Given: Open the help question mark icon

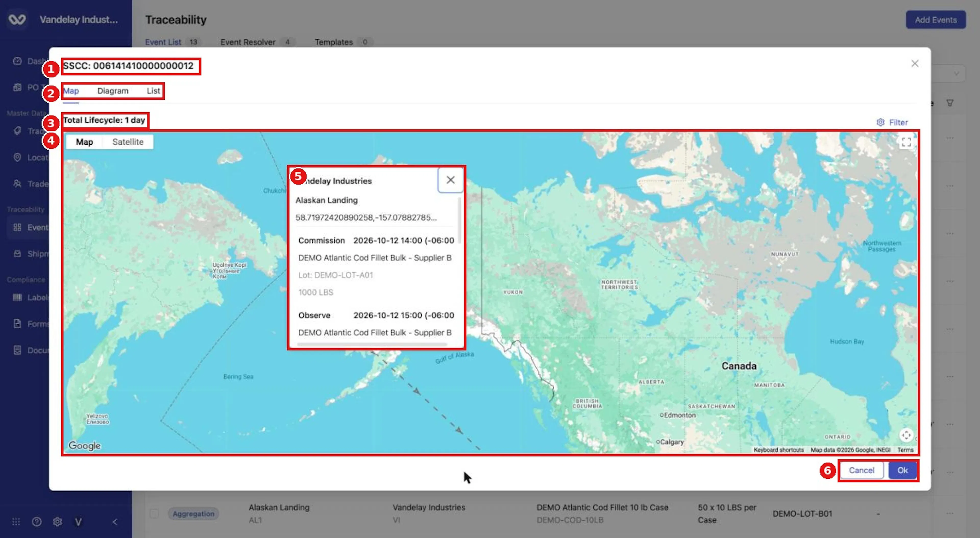Looking at the screenshot, I should [36, 522].
